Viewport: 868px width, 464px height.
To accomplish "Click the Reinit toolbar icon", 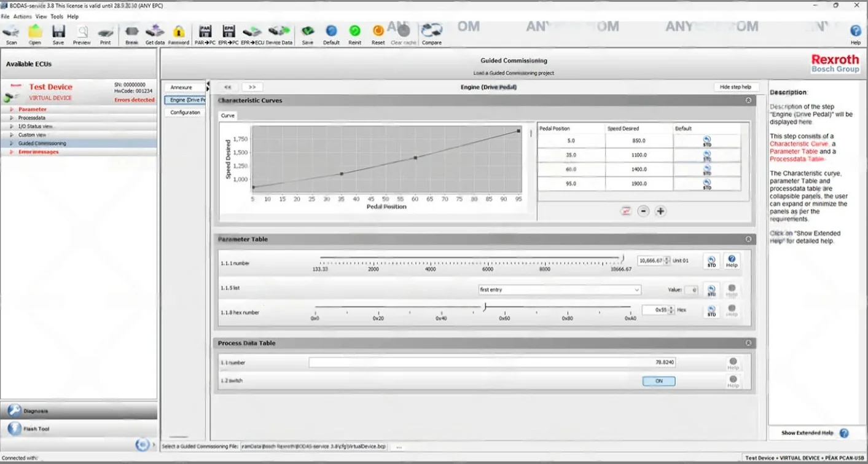I will 354,34.
